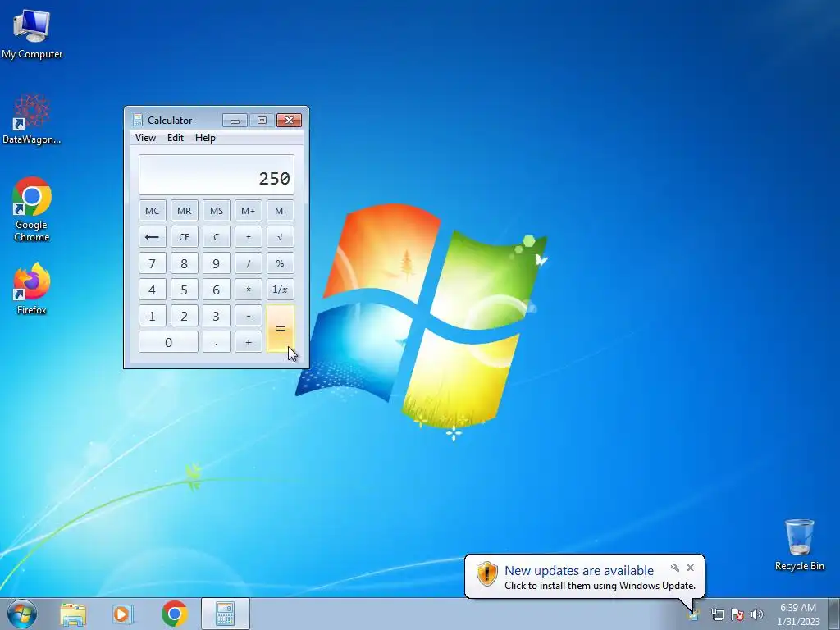Click the Show desktop strip on taskbar
This screenshot has height=630, width=840.
[x=835, y=614]
